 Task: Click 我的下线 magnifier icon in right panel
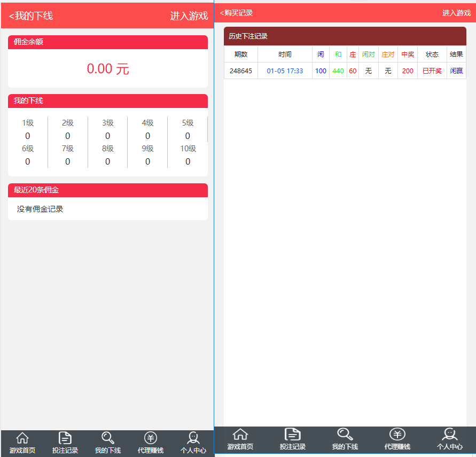pos(345,435)
